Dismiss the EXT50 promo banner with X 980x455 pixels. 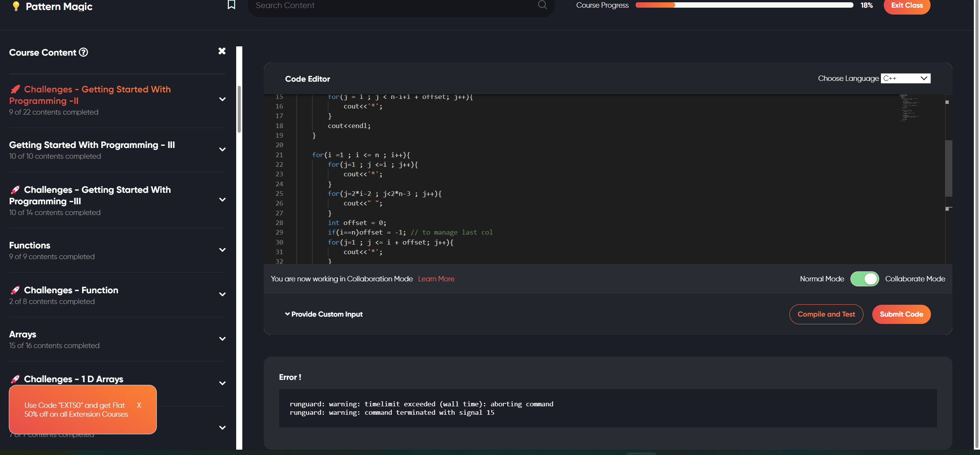coord(139,405)
